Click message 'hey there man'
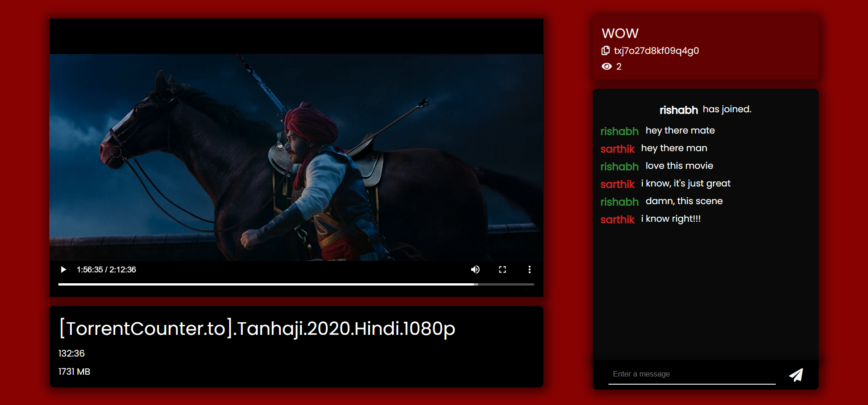This screenshot has height=405, width=868. [674, 148]
